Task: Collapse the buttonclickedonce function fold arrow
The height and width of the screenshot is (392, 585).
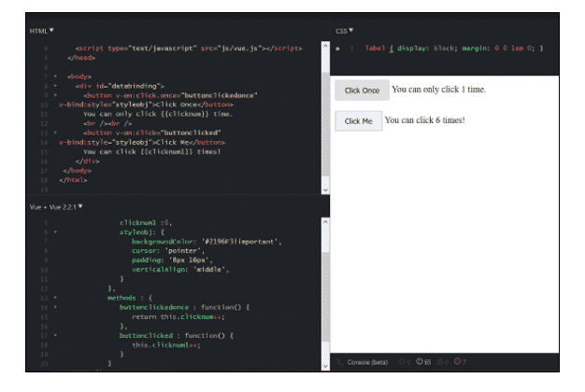Action: [x=55, y=307]
